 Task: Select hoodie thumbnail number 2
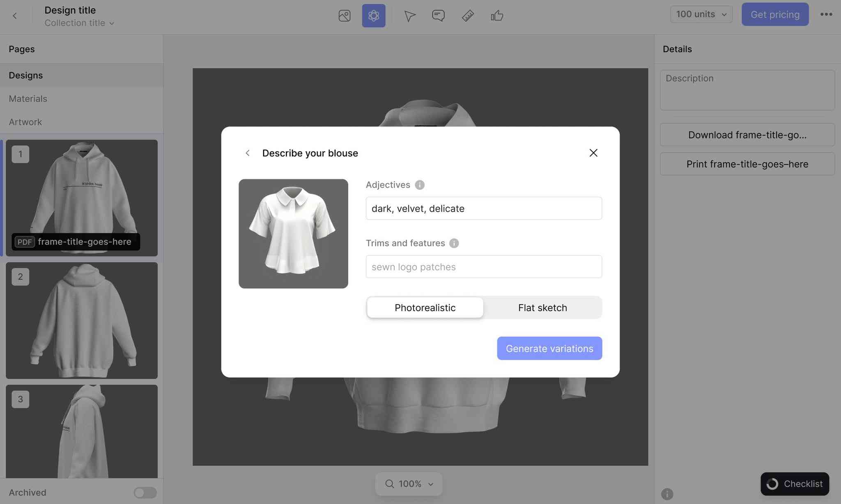tap(82, 320)
